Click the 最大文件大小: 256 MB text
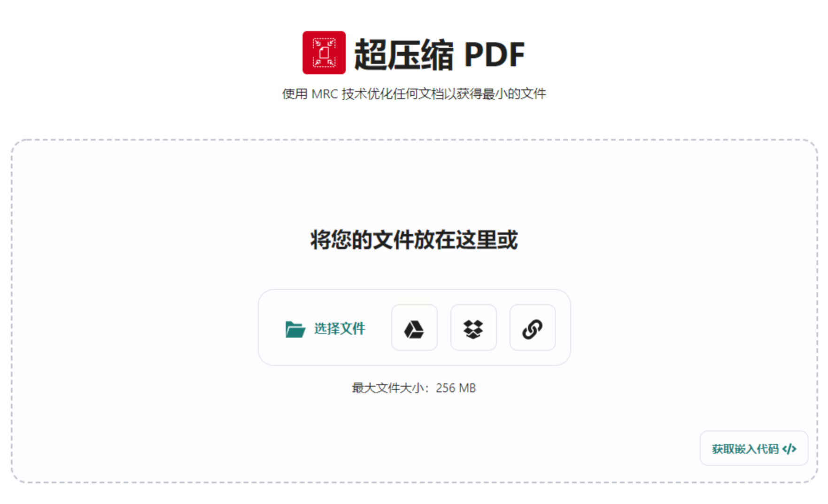 tap(414, 388)
